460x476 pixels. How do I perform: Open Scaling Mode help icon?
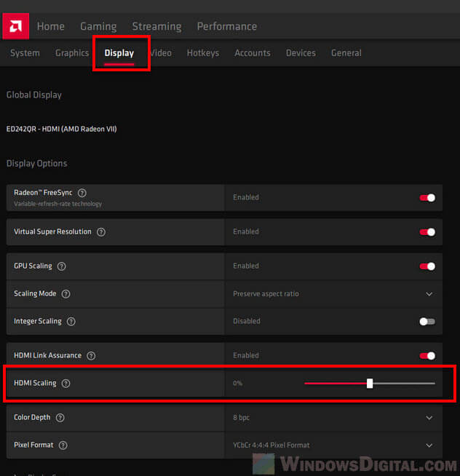[66, 294]
